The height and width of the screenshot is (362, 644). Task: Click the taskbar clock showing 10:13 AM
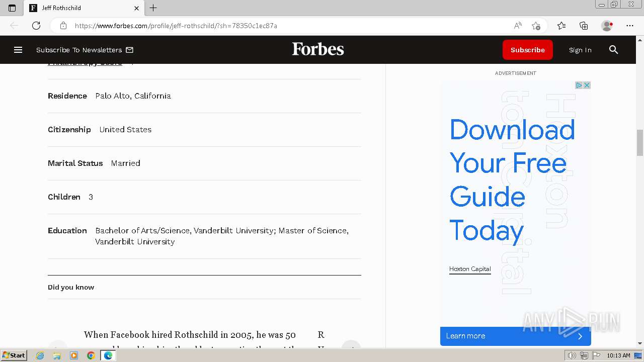618,355
